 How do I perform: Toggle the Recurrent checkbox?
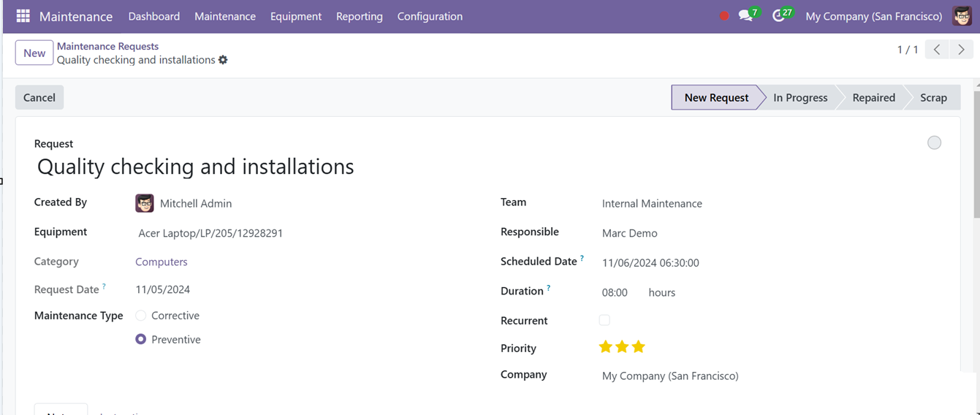pos(604,320)
